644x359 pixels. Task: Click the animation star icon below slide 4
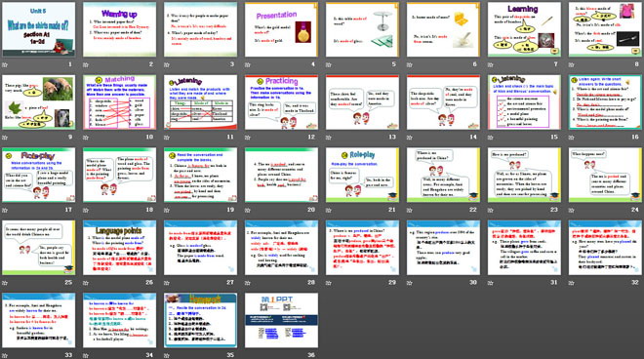pos(248,65)
